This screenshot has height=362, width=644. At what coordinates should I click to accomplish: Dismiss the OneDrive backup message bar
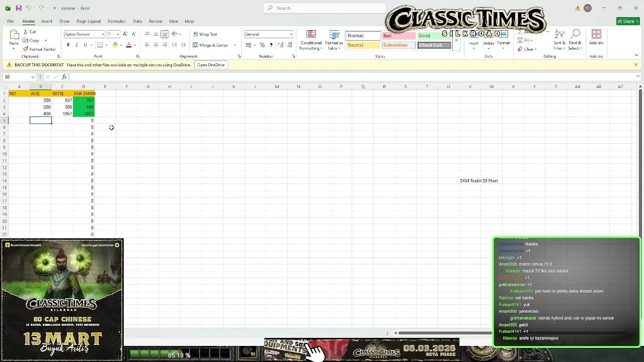636,65
